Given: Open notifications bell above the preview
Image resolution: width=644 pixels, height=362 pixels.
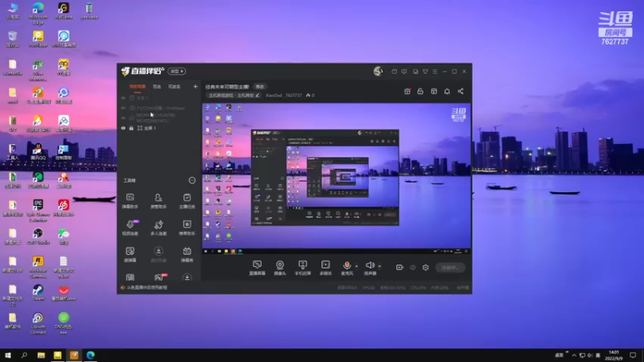Looking at the screenshot, I should [x=447, y=91].
